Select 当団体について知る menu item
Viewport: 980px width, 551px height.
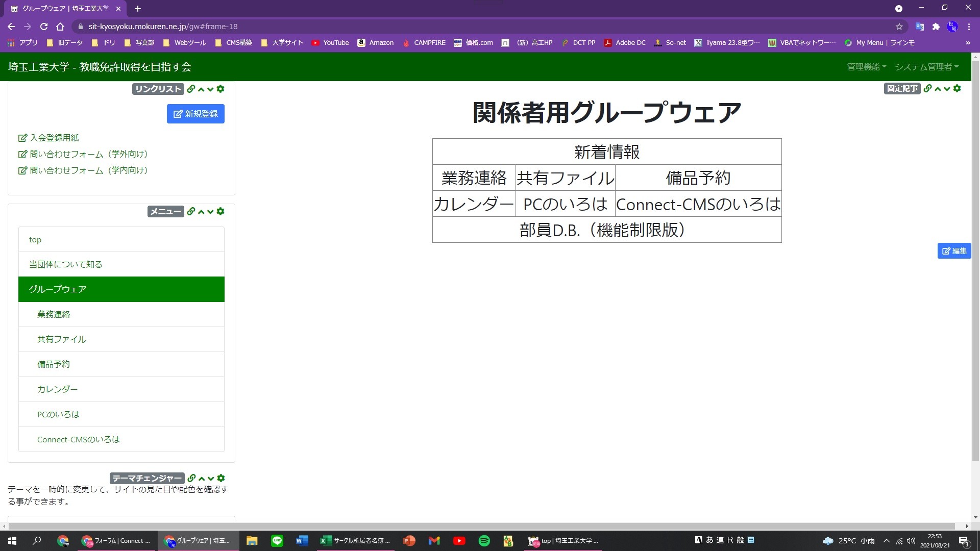click(65, 264)
